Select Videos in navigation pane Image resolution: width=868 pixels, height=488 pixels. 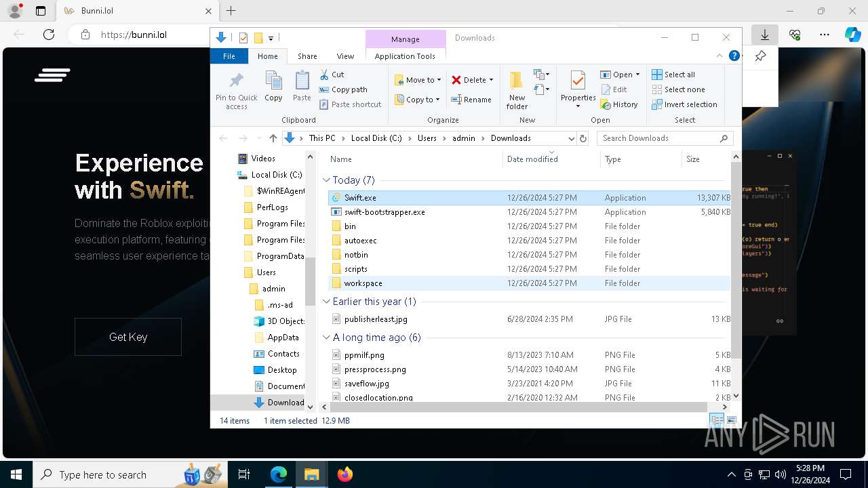tap(263, 159)
